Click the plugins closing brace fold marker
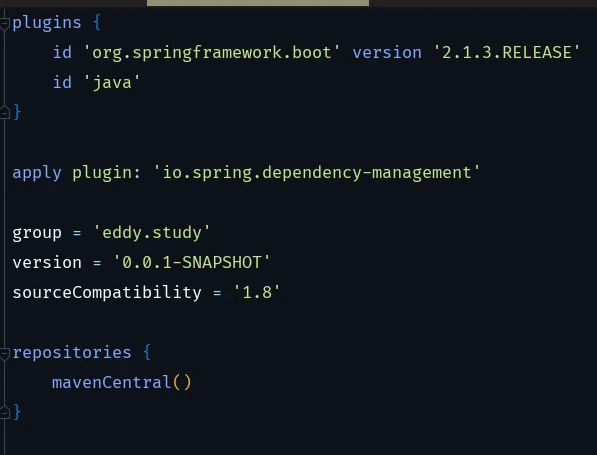597x455 pixels. (5, 113)
